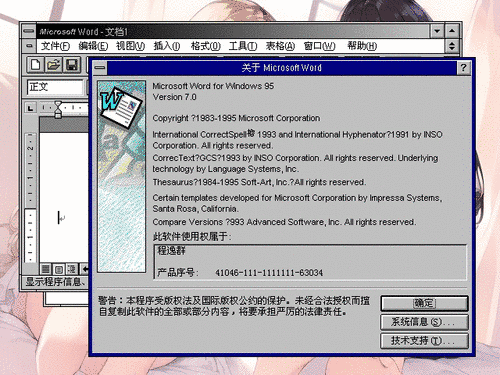
Task: Click the Thesaurus 1984-1995 Soft-Art line
Action: click(259, 182)
